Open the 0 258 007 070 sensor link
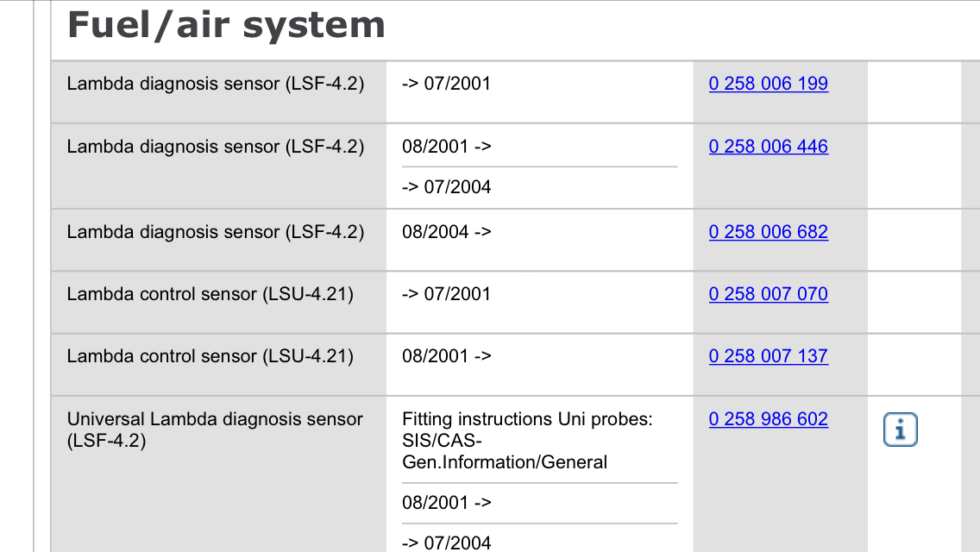980x552 pixels. 768,294
